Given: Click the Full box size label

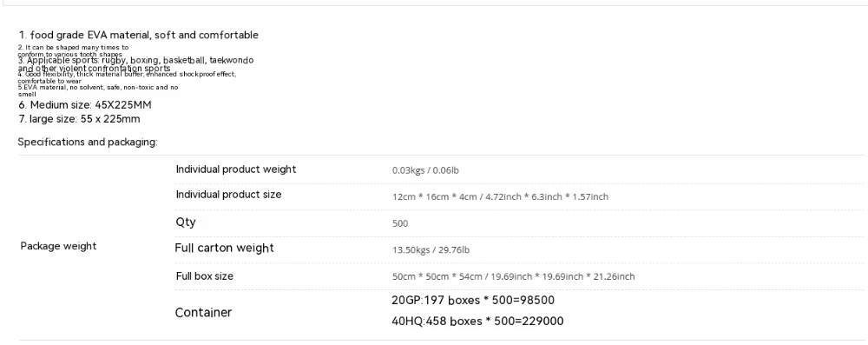Looking at the screenshot, I should pyautogui.click(x=204, y=275).
